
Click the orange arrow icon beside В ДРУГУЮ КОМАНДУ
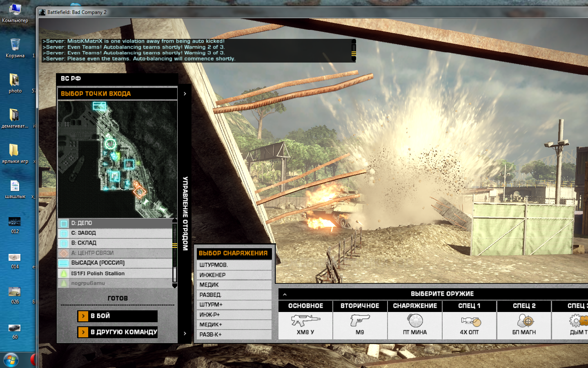pyautogui.click(x=83, y=332)
